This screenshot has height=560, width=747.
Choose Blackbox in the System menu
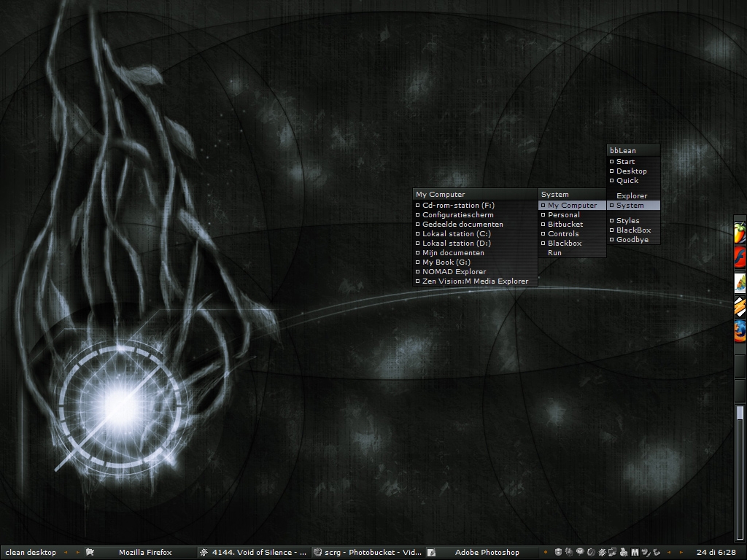pos(572,244)
